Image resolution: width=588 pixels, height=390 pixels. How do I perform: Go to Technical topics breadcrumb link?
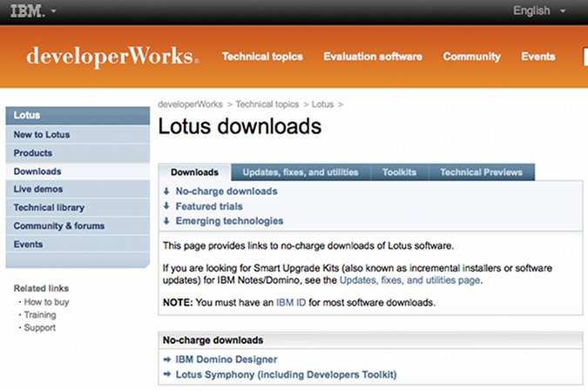click(267, 104)
